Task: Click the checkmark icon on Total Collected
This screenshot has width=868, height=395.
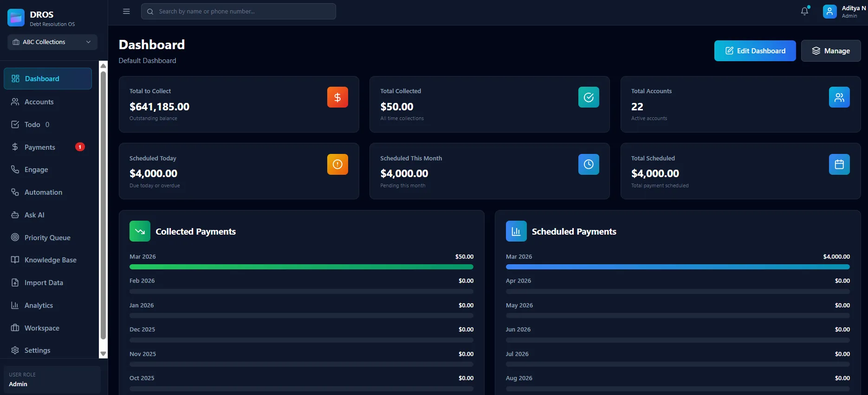Action: click(589, 97)
